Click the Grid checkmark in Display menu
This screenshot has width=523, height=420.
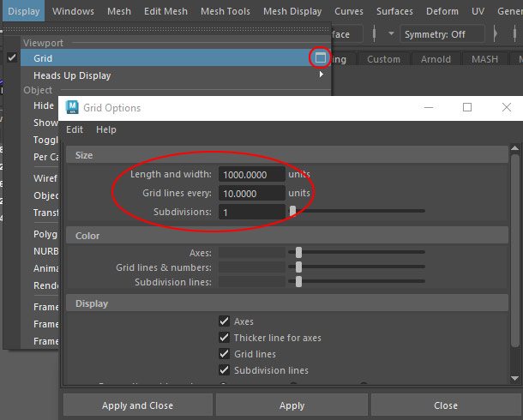click(12, 58)
